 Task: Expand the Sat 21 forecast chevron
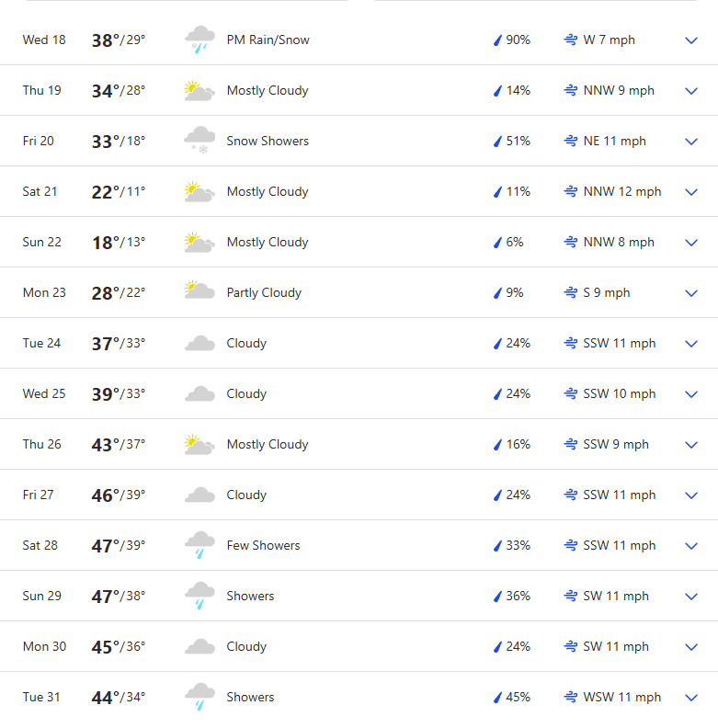[692, 192]
